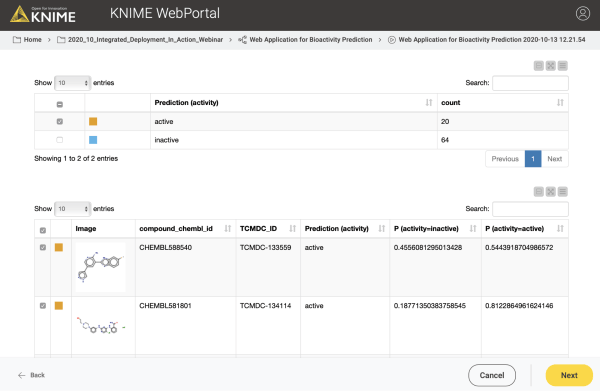This screenshot has width=600, height=391.
Task: Sort the top table by count
Action: click(x=560, y=103)
